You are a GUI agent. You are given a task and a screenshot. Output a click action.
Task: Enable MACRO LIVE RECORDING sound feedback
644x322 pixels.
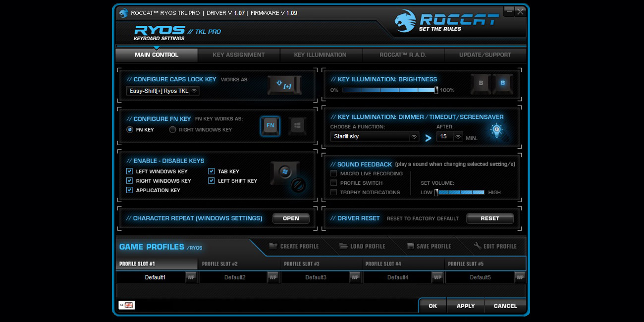(333, 173)
